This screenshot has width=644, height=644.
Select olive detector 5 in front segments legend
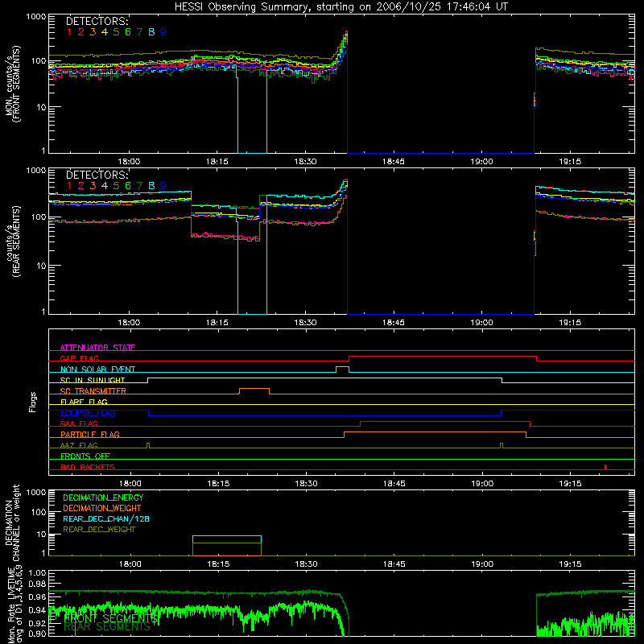[116, 32]
